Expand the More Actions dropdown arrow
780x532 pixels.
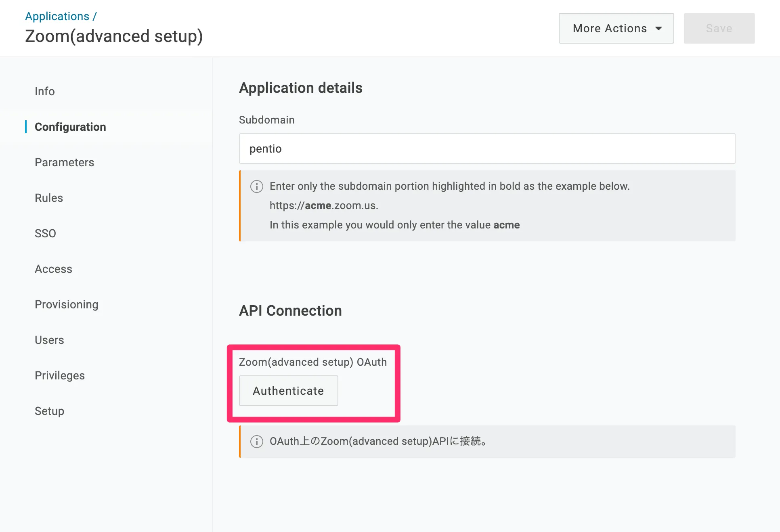(x=658, y=28)
